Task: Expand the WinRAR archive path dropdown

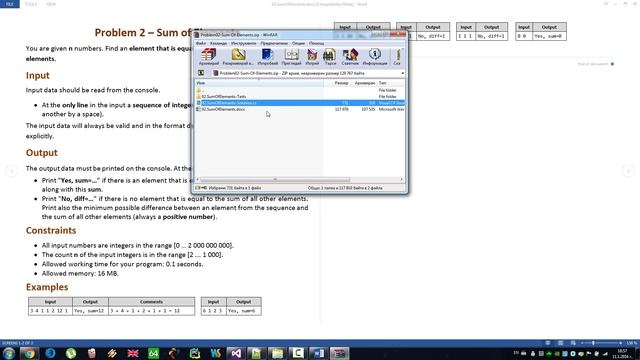Action: click(x=402, y=73)
